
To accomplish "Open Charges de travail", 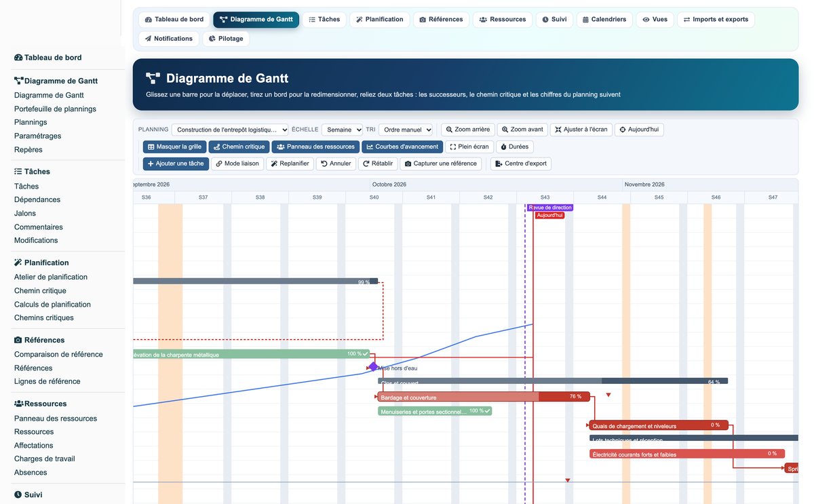I will [x=45, y=459].
